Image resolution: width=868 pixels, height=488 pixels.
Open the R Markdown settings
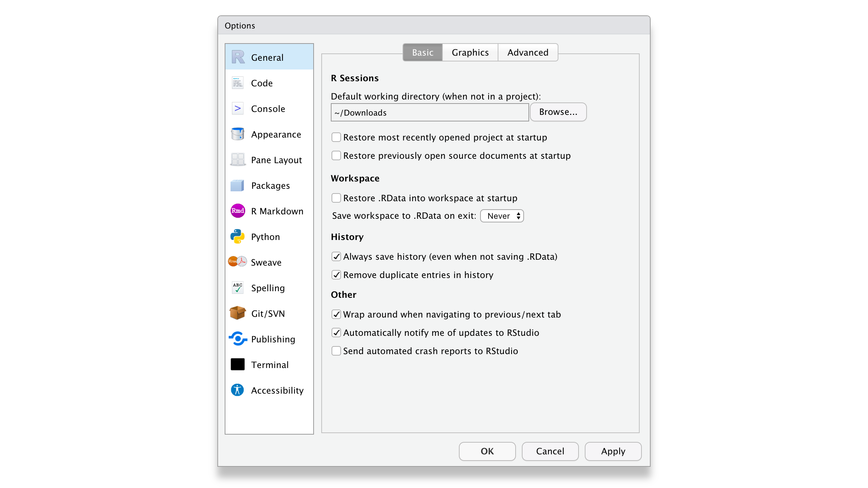(x=237, y=211)
